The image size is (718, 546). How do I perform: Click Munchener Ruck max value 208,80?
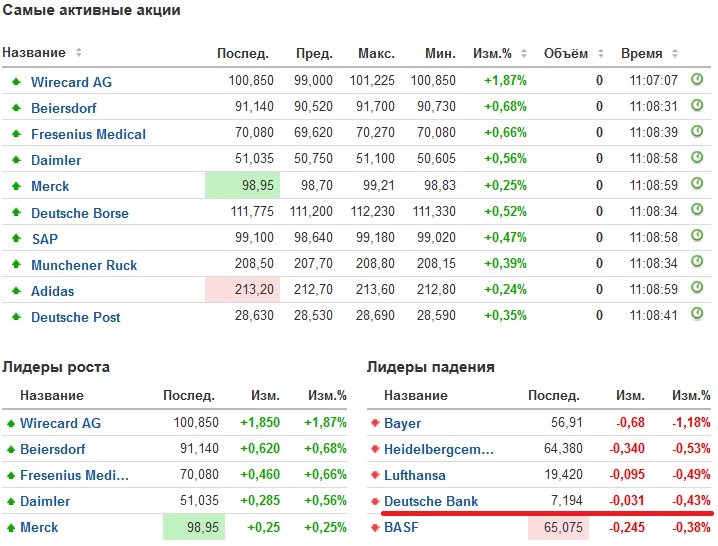(375, 263)
